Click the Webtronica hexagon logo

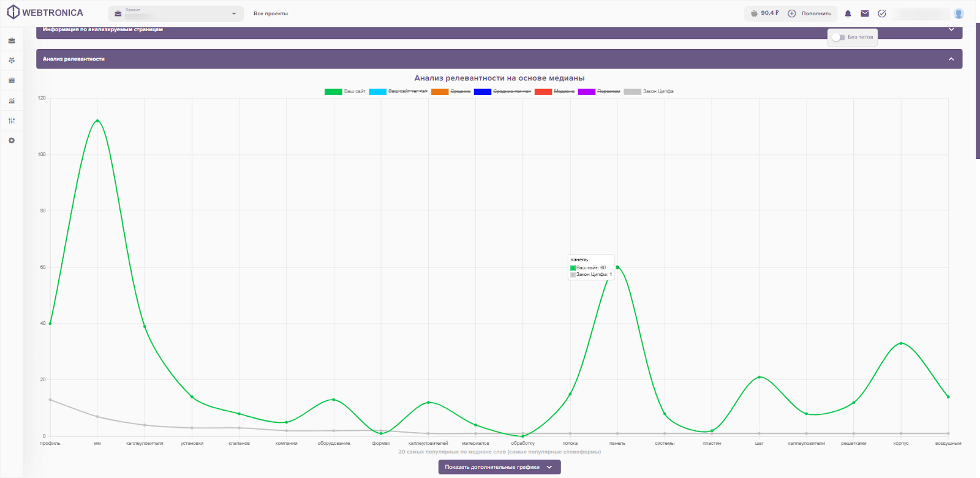[x=13, y=12]
